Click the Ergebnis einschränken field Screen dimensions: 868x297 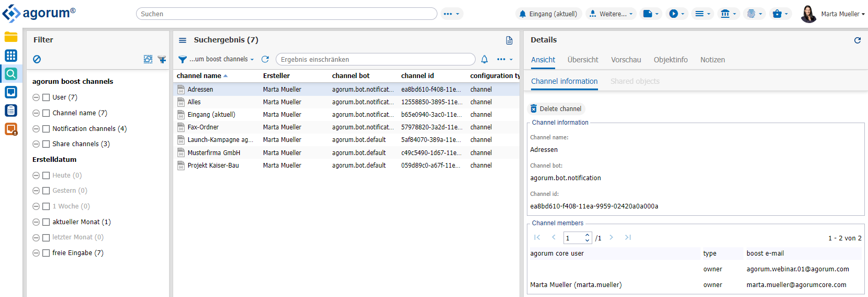375,59
